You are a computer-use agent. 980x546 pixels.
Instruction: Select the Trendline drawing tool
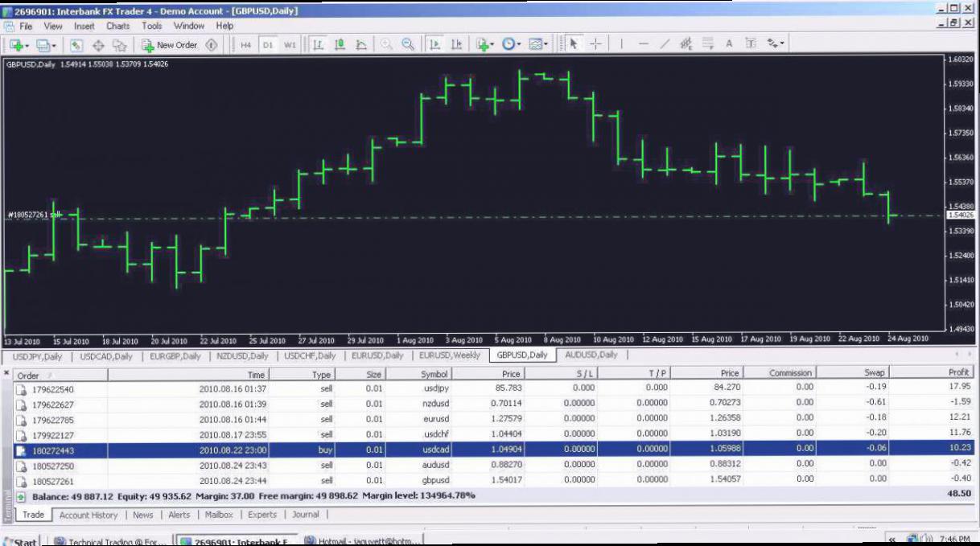665,45
